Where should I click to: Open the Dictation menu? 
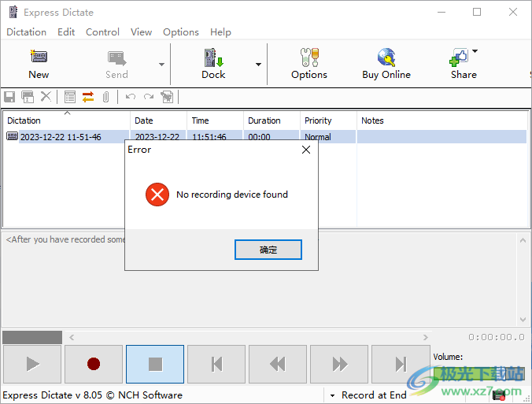pyautogui.click(x=26, y=32)
